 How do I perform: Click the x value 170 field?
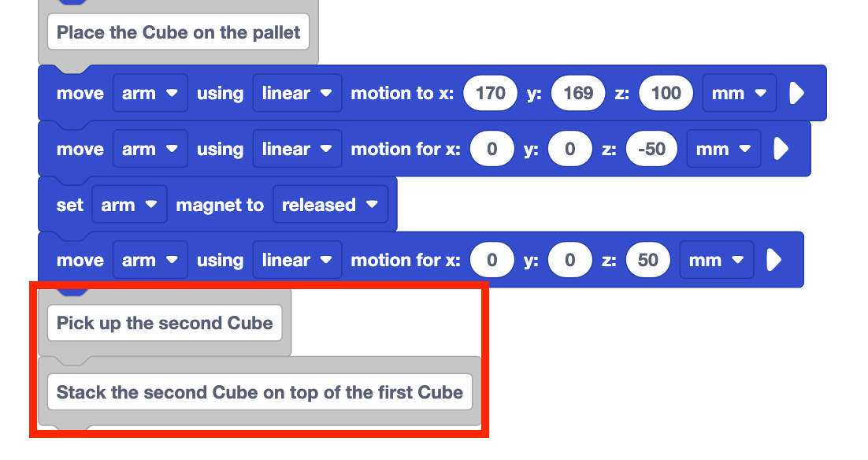click(x=491, y=94)
